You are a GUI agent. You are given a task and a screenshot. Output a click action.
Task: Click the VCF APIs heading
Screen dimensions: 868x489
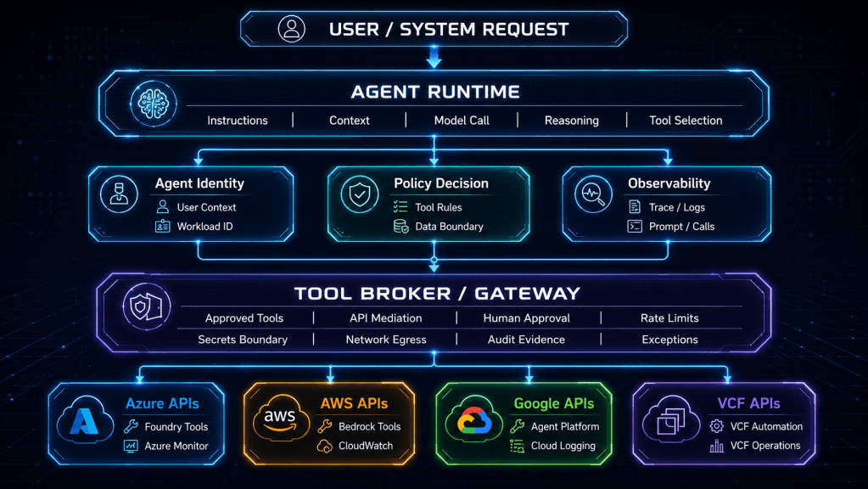(x=749, y=404)
